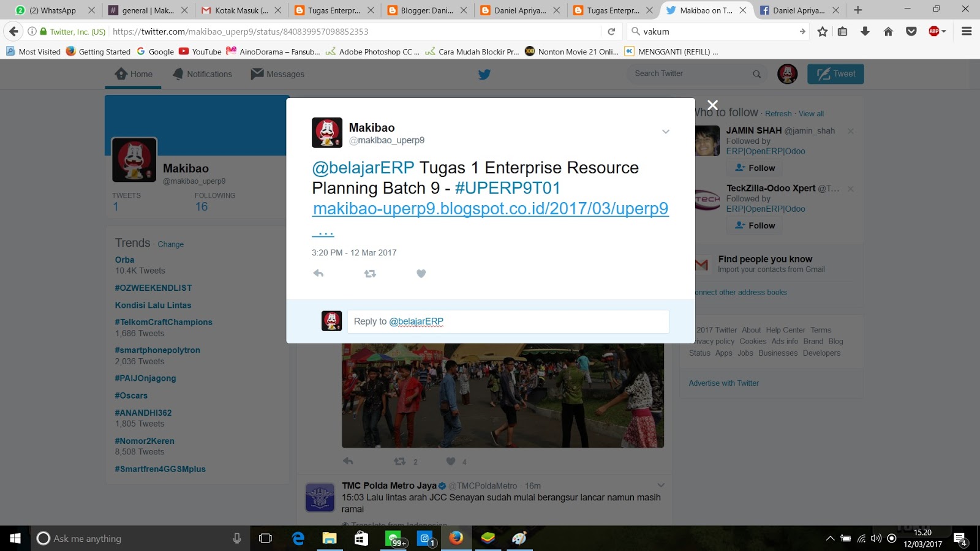This screenshot has height=551, width=980.
Task: Open Task View on the taskbar
Action: point(265,539)
